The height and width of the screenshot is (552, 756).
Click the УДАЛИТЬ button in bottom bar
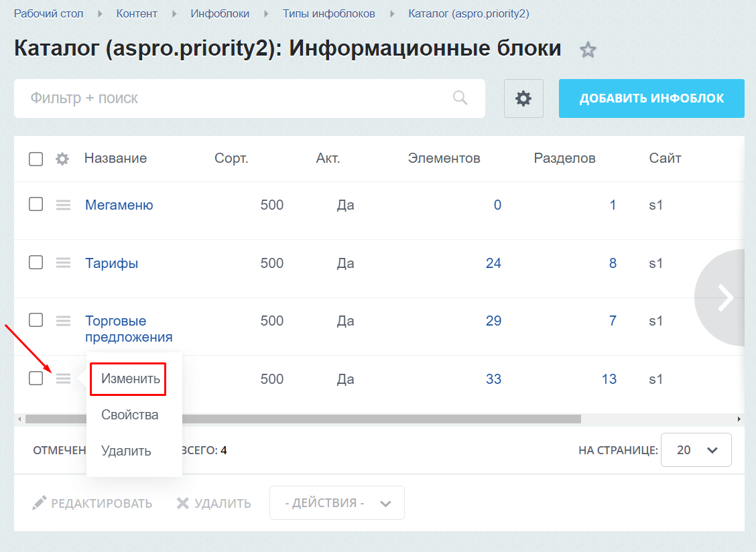pos(214,503)
